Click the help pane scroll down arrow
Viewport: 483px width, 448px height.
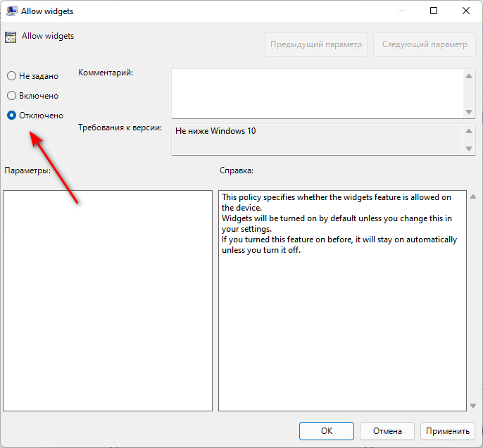coord(473,406)
